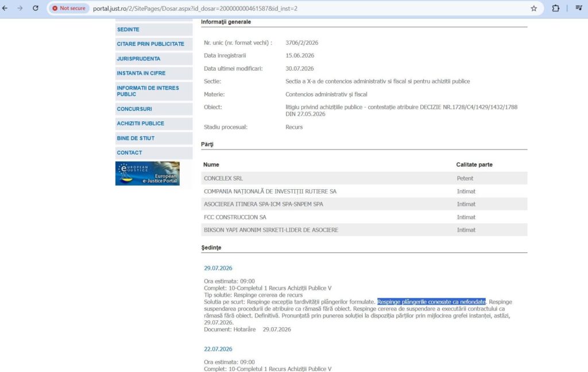Click the last modification date 30.07.2026
Viewport: 588px width, 372px height.
click(299, 68)
